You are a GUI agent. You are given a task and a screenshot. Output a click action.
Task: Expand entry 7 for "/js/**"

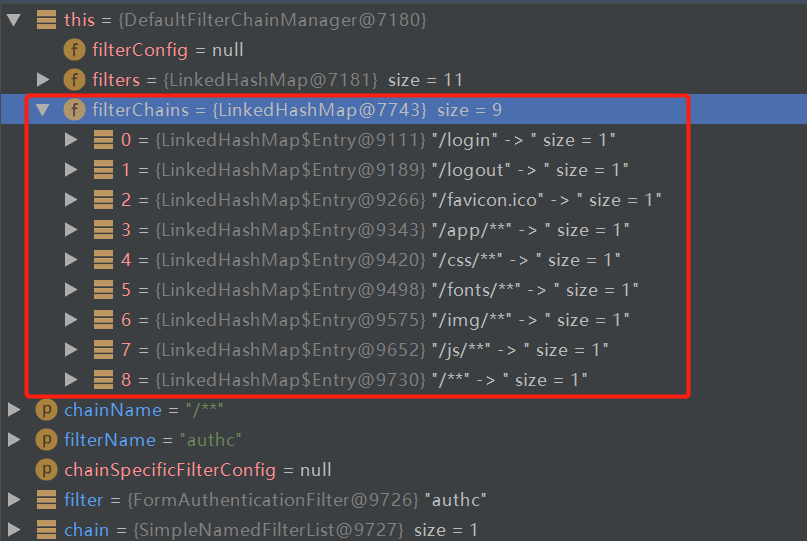[71, 350]
